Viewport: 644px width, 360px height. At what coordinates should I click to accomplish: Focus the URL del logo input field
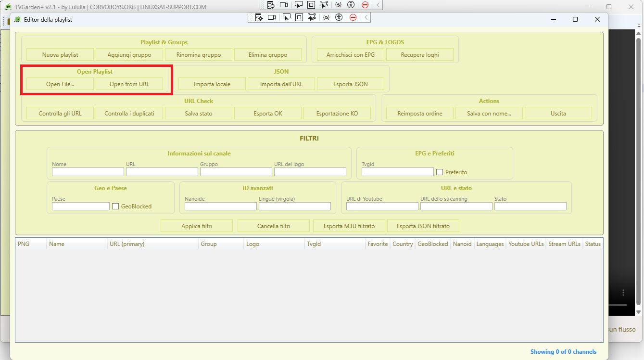[310, 172]
